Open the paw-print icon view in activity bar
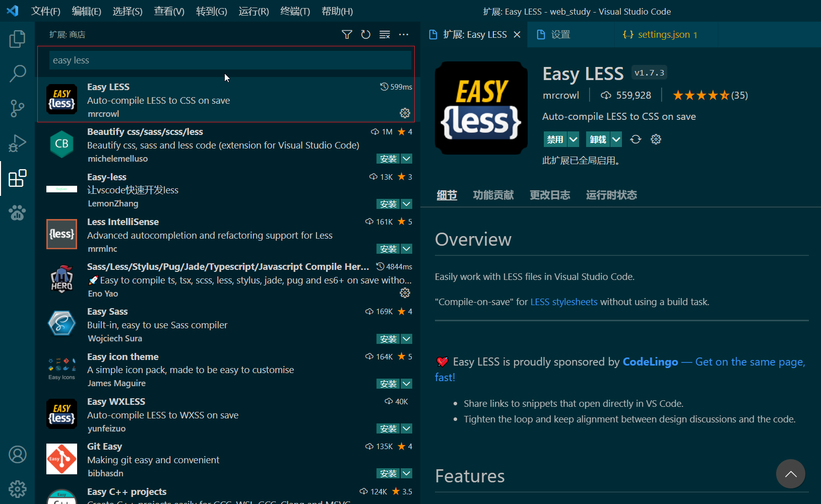This screenshot has height=504, width=821. click(x=17, y=213)
